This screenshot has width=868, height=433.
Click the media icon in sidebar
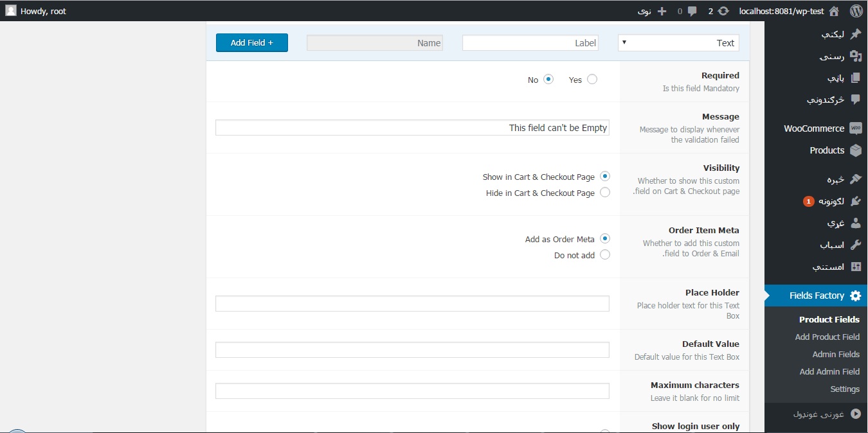pyautogui.click(x=856, y=56)
